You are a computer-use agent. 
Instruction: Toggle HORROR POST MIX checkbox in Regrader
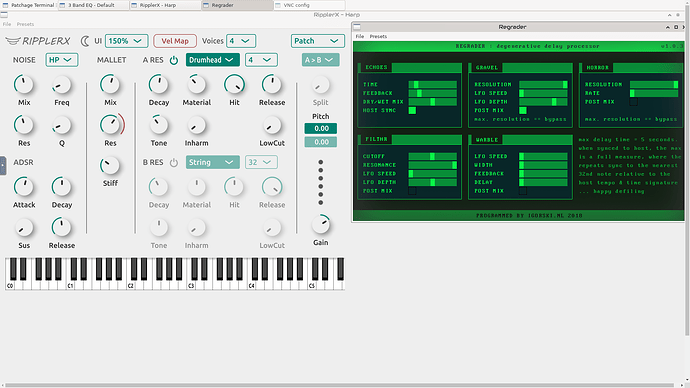633,102
